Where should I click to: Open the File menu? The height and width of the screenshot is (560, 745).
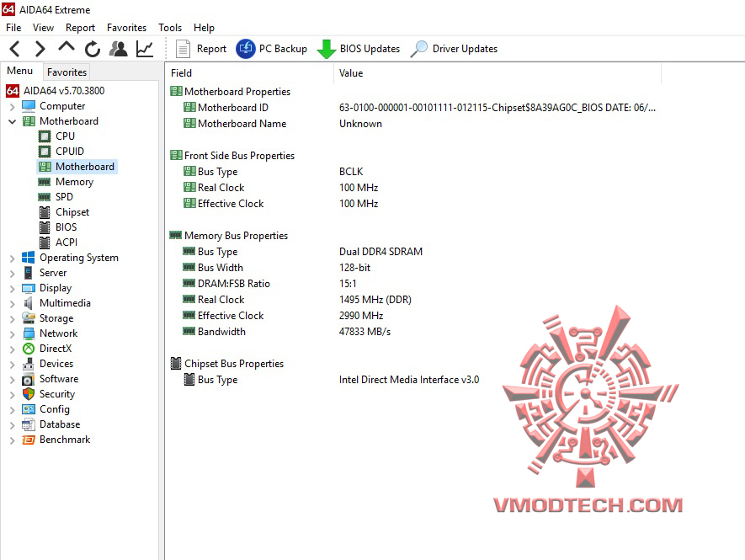[13, 28]
